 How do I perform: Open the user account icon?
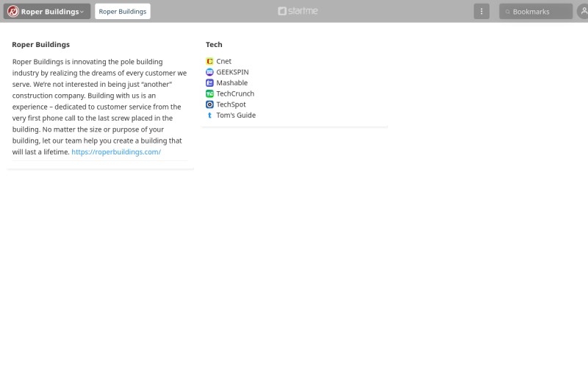(x=583, y=11)
